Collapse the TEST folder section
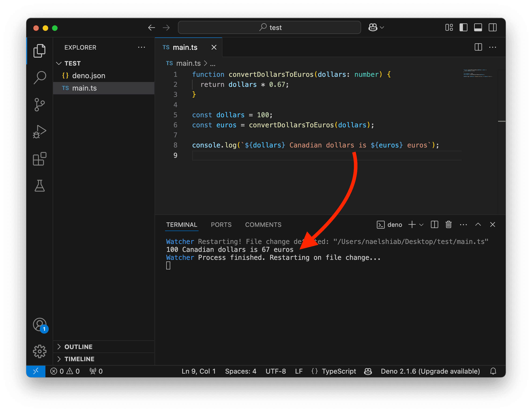 click(x=103, y=63)
